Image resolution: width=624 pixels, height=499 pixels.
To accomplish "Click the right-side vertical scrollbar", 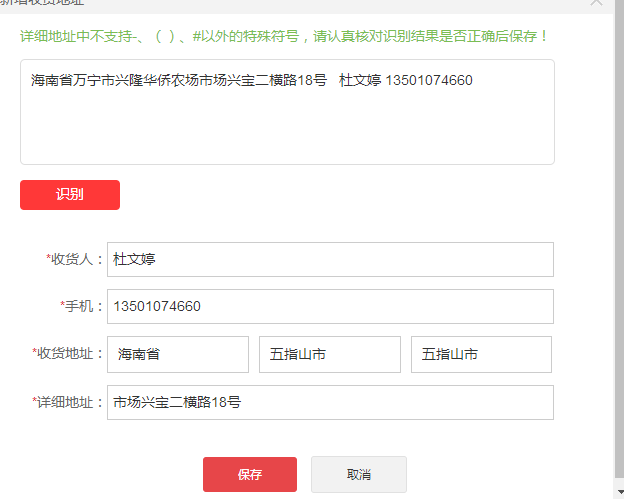I will [619, 250].
